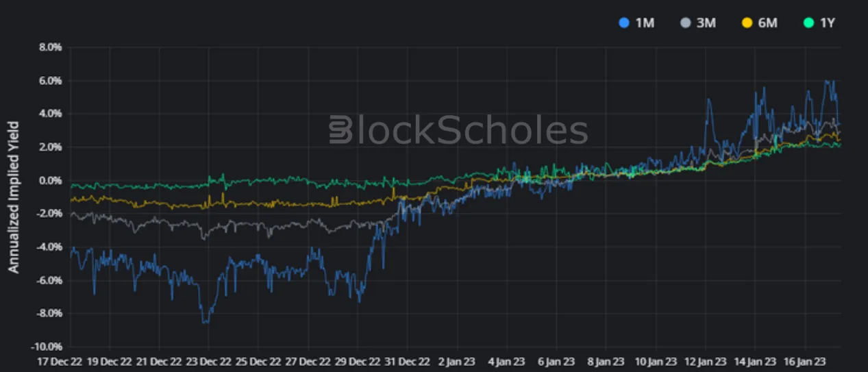The height and width of the screenshot is (372, 868).
Task: Toggle the 3M series legend entry
Action: pyautogui.click(x=697, y=23)
